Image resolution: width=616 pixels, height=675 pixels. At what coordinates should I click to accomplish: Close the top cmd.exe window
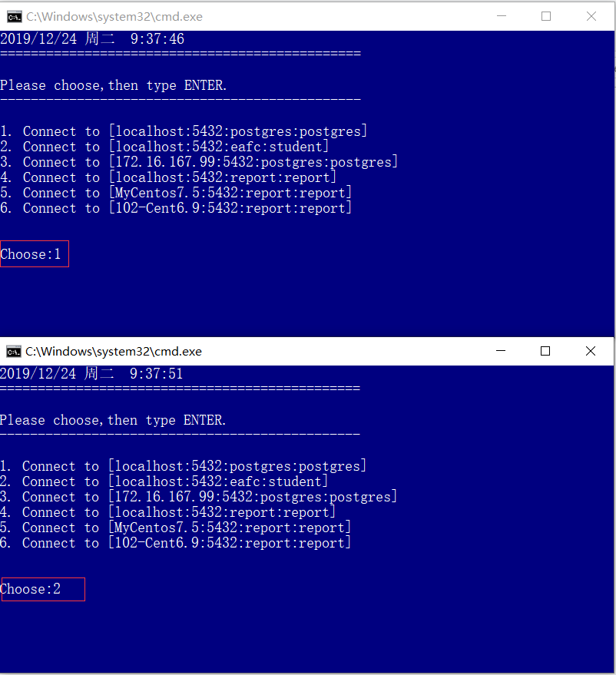click(x=591, y=16)
